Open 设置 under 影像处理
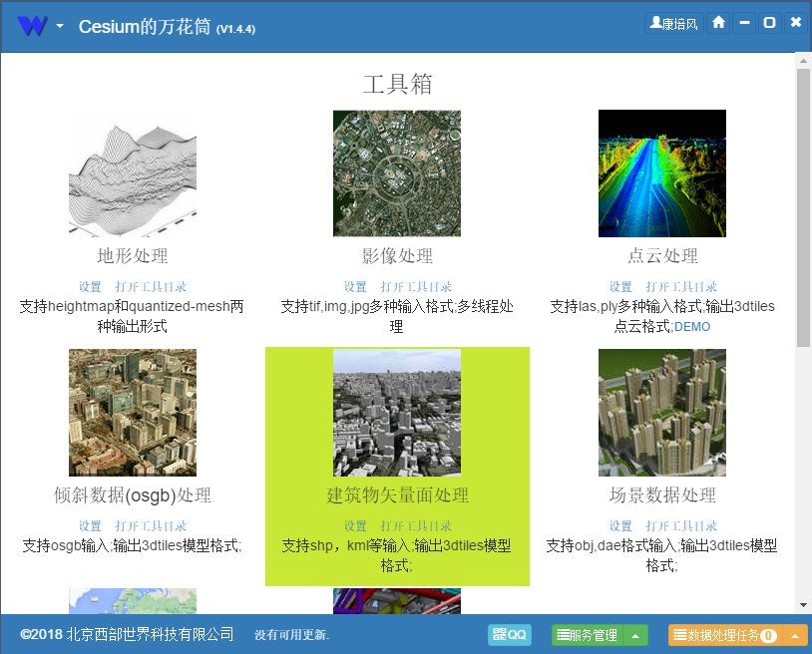 [355, 287]
